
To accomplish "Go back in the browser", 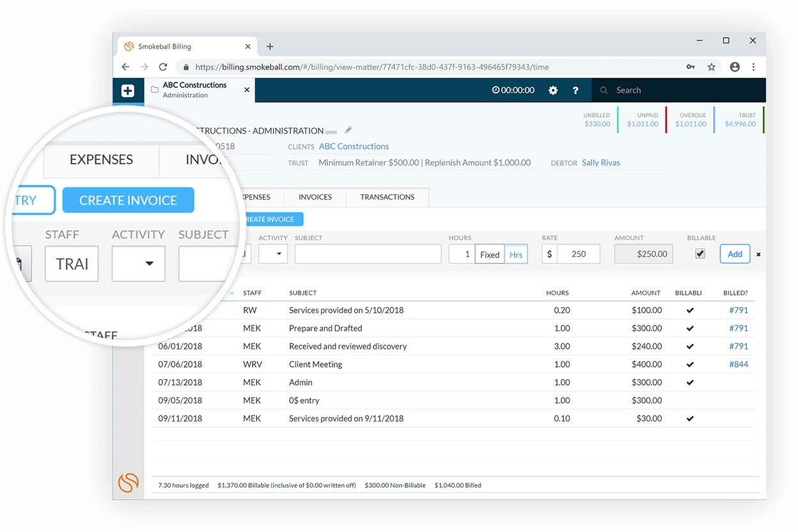I will click(125, 66).
